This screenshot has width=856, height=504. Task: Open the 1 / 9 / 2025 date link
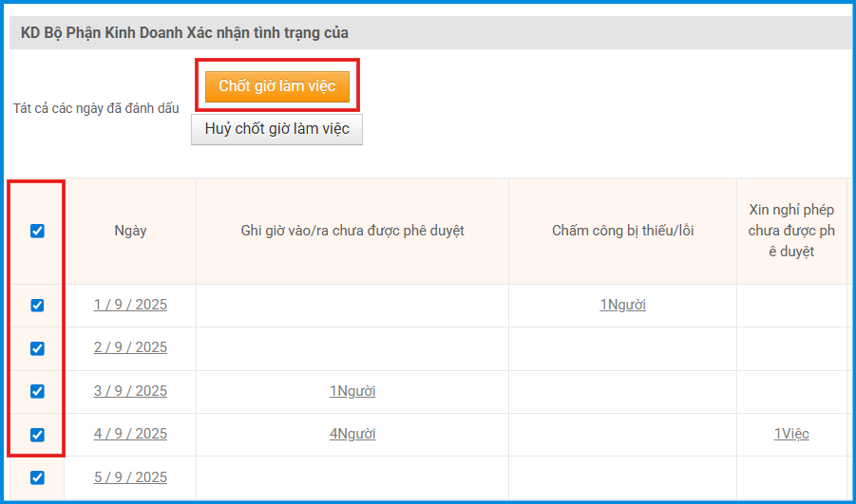click(130, 305)
